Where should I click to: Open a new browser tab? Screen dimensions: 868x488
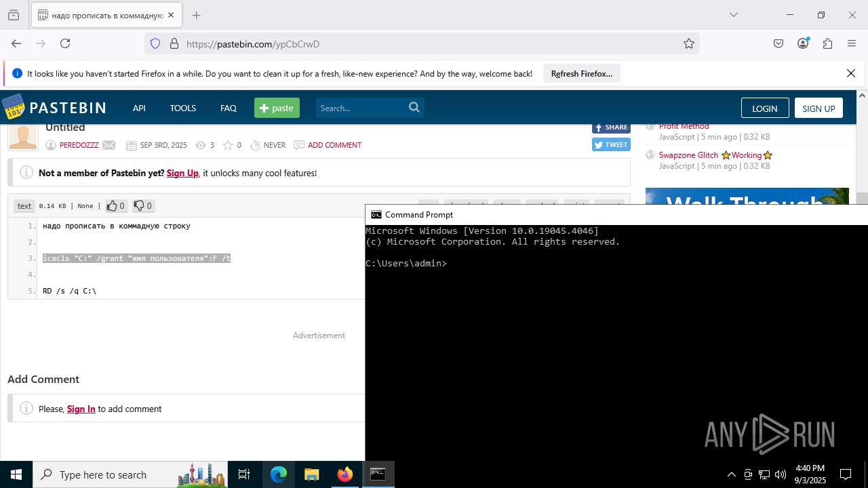pyautogui.click(x=196, y=15)
